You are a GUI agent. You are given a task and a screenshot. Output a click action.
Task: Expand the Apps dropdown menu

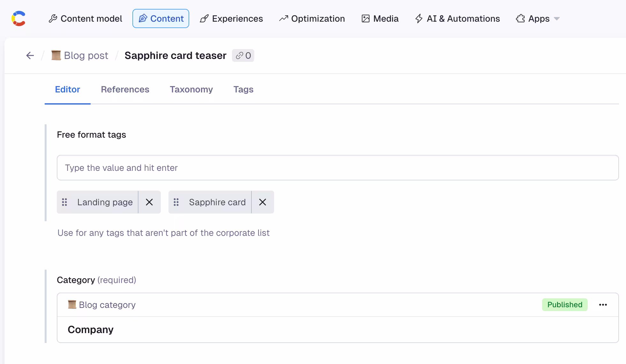coord(538,18)
